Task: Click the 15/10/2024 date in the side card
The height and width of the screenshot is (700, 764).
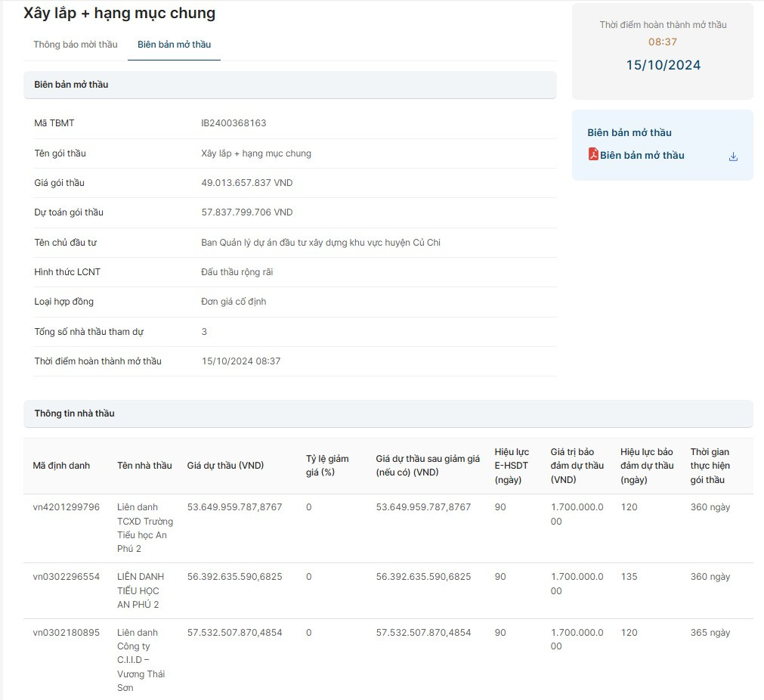Action: click(x=663, y=65)
